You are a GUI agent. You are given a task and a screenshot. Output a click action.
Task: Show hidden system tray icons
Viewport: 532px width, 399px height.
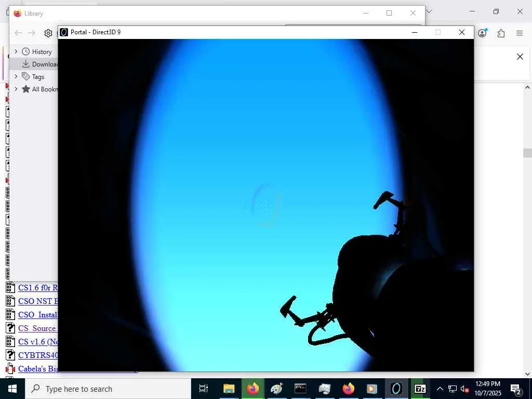coord(440,389)
